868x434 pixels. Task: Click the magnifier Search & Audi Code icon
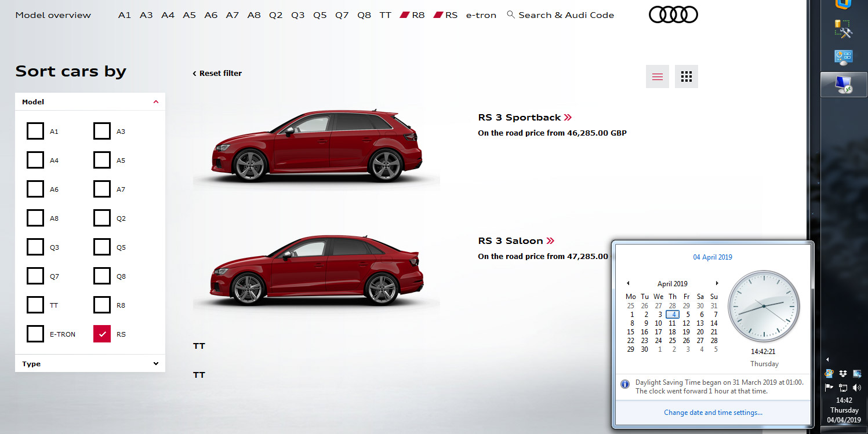510,14
